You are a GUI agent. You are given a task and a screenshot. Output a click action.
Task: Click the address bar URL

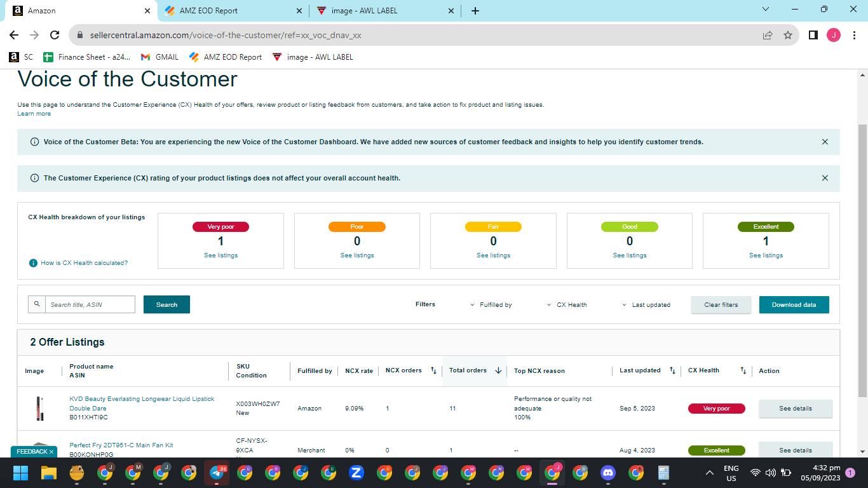[226, 36]
